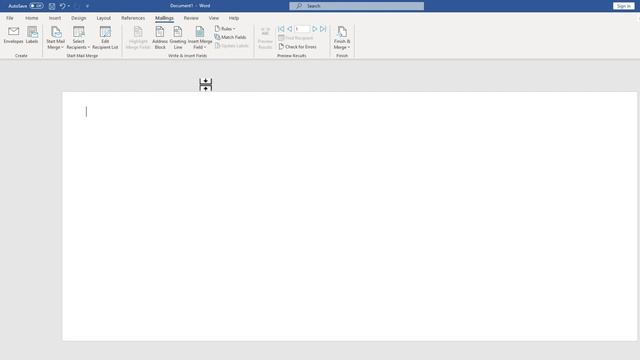Open the Help tab
Viewport: 640px width, 360px height.
(x=233, y=18)
